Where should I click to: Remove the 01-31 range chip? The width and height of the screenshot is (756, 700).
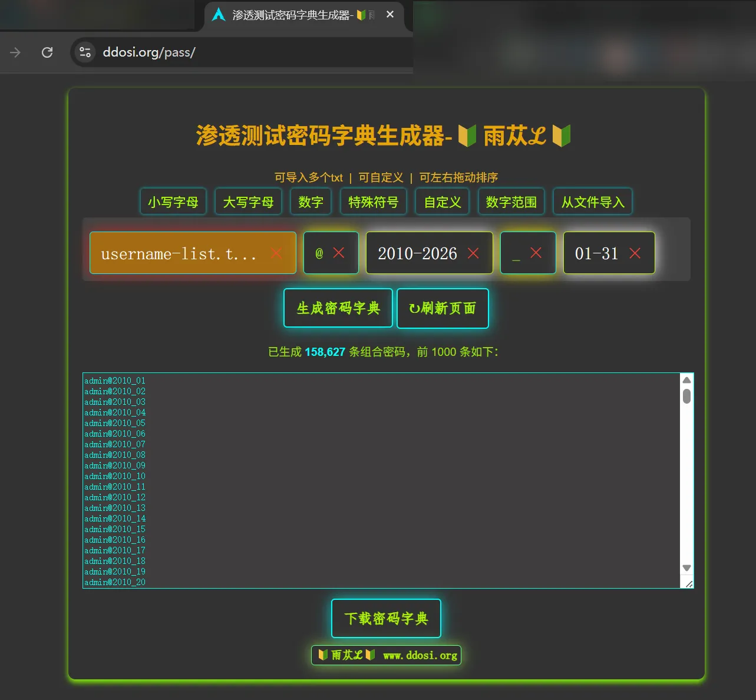tap(635, 253)
